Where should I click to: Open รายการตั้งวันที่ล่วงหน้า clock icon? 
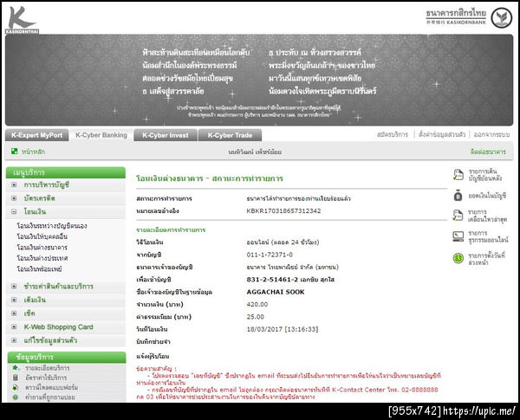(458, 258)
